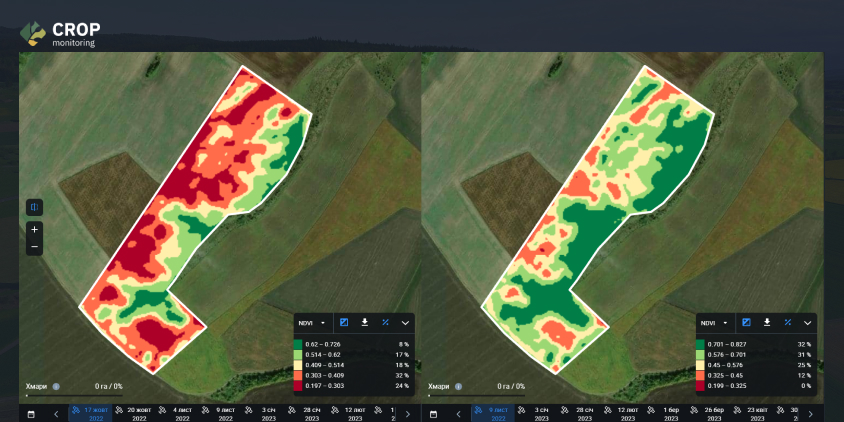Screen dimensions: 844x422
Task: Select 17 жовт 2022 on left timeline
Action: (90, 413)
